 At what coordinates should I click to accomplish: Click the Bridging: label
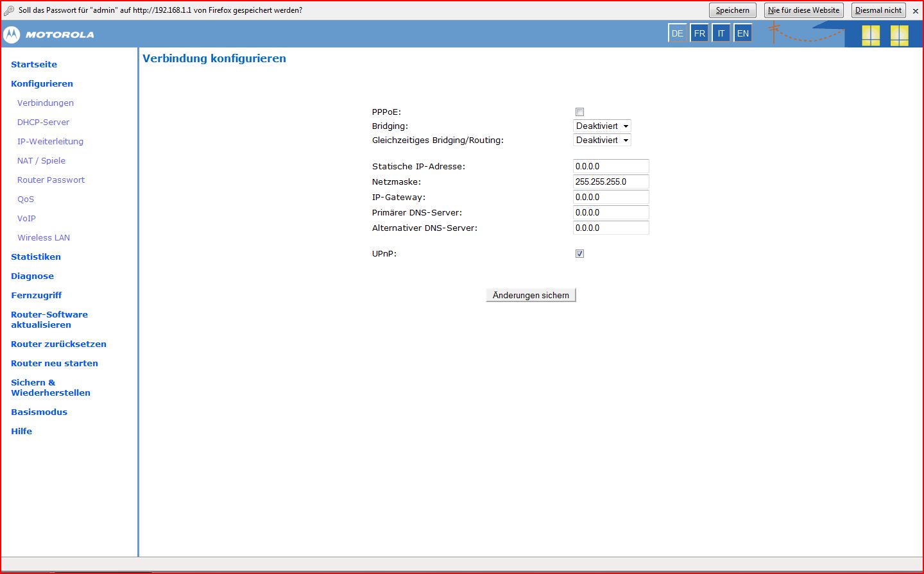click(x=390, y=126)
